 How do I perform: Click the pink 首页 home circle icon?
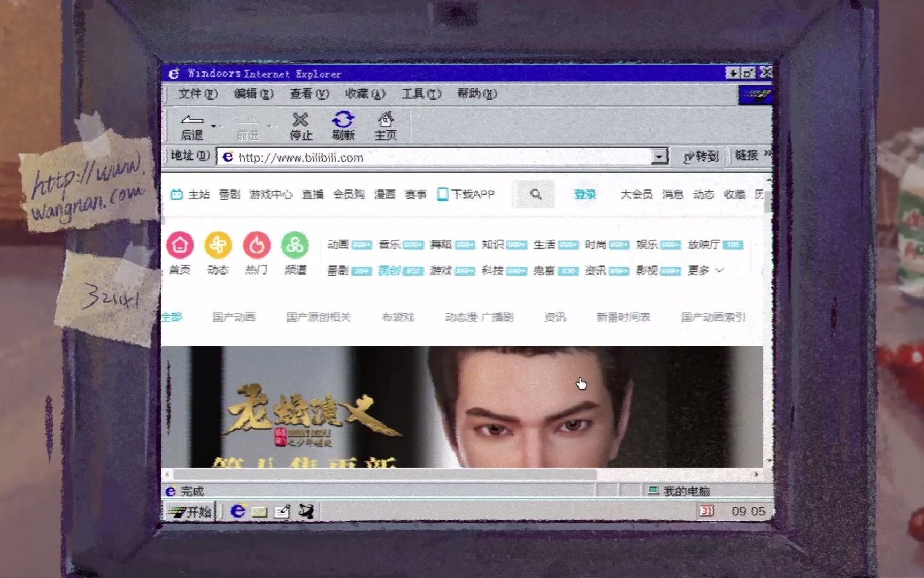[x=180, y=245]
